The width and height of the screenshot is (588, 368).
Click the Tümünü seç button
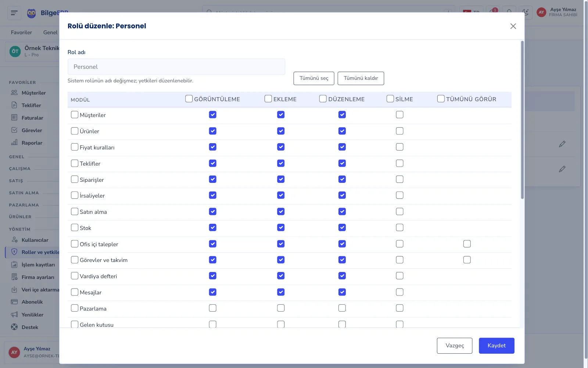[314, 78]
